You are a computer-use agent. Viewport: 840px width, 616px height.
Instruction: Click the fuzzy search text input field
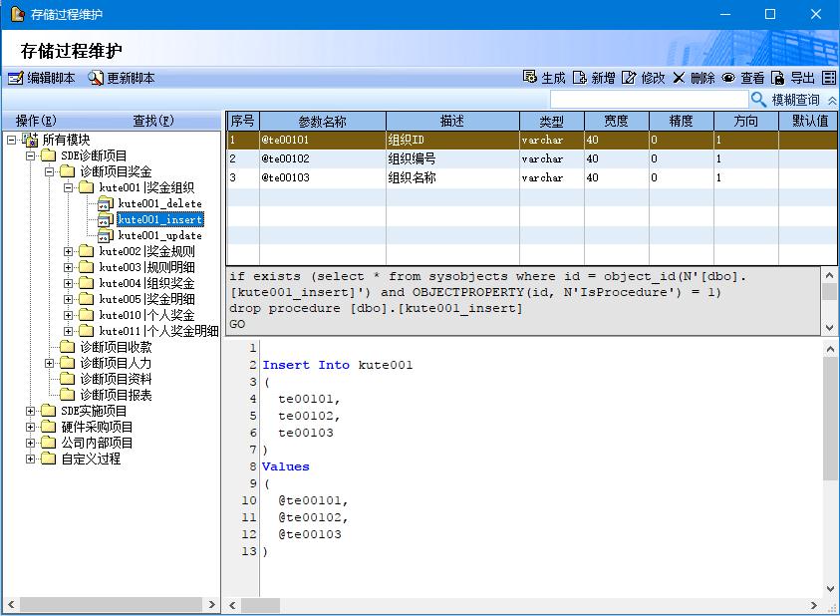(x=648, y=100)
